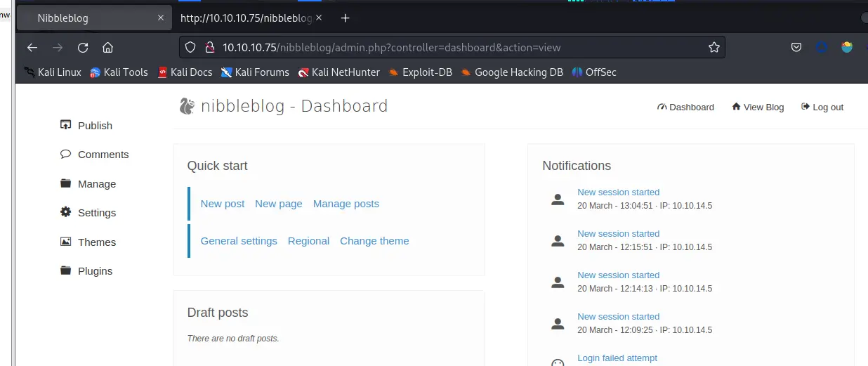Click the Themes picture icon

pos(66,242)
